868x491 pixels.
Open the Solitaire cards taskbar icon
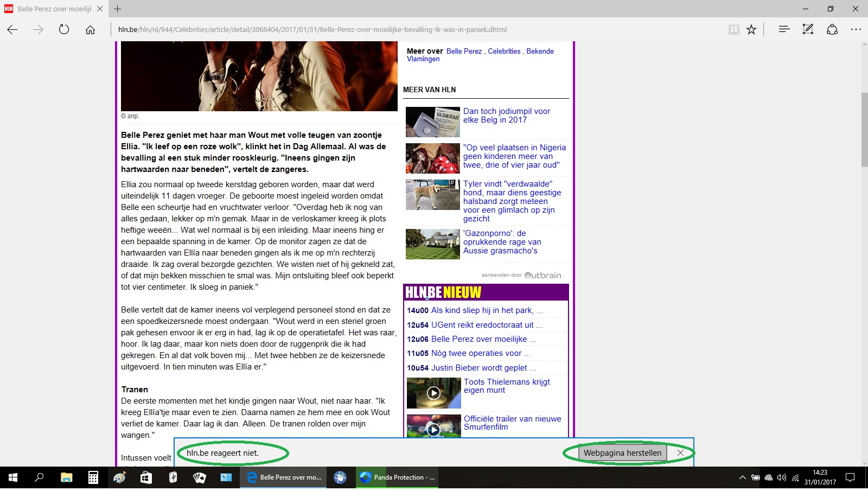coord(199,477)
